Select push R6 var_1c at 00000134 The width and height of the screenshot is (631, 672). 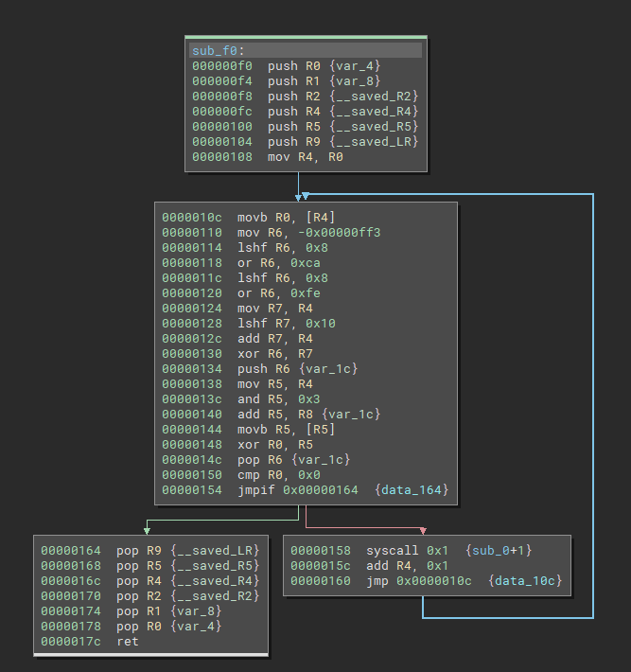point(259,368)
